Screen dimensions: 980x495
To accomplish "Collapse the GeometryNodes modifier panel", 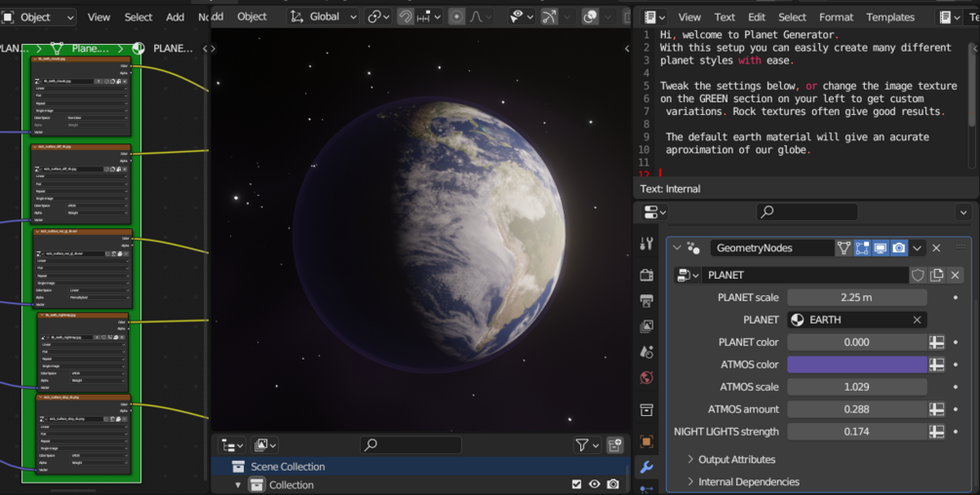I will click(677, 247).
